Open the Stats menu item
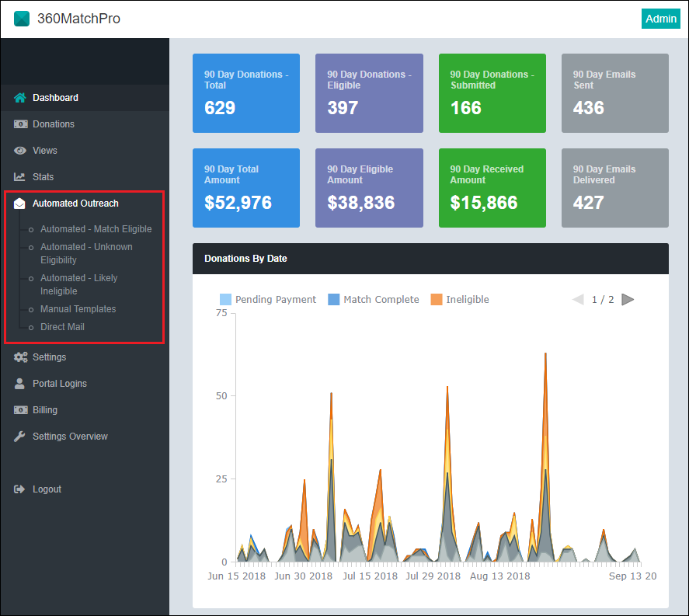This screenshot has width=689, height=616. pos(85,177)
